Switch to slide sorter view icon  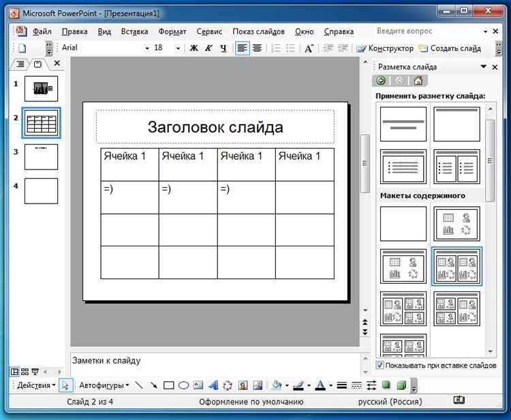click(25, 372)
